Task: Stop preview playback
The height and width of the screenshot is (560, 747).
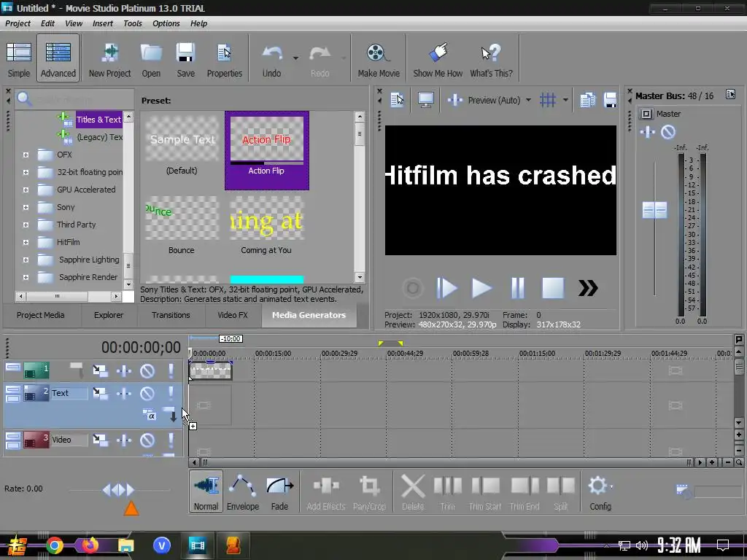Action: point(553,288)
